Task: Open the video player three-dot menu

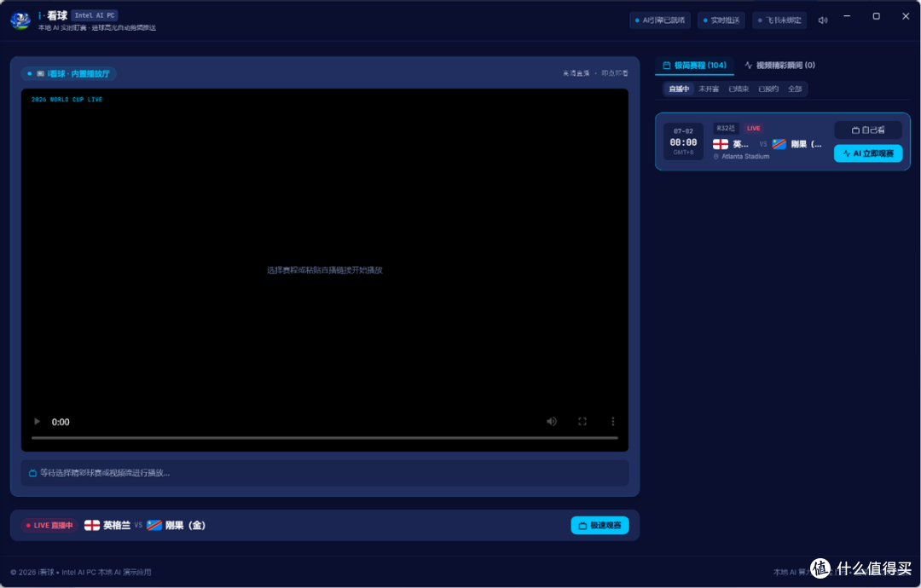Action: click(612, 421)
